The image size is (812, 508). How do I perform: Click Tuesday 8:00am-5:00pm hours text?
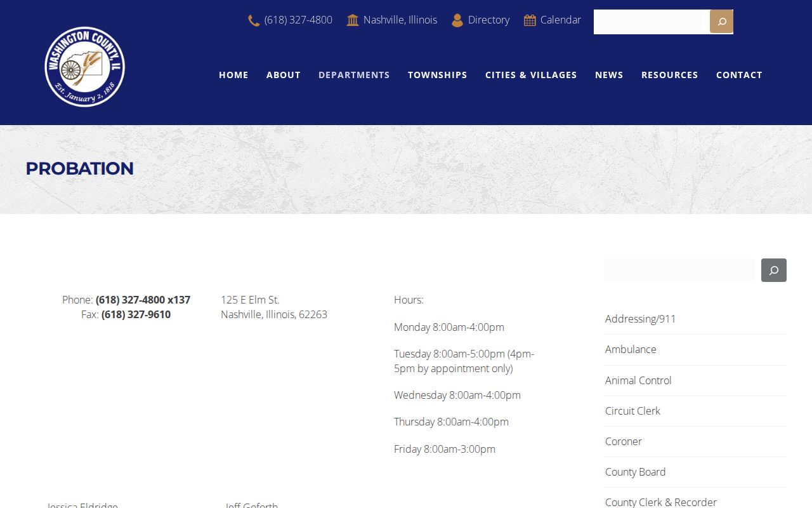tap(464, 361)
